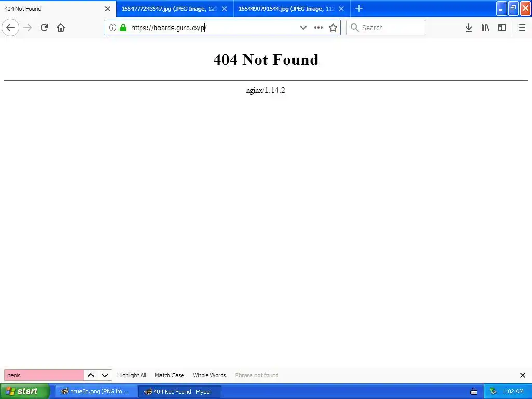Click the system tray notification icon
Viewport: 532px width, 399px height.
pos(494,391)
